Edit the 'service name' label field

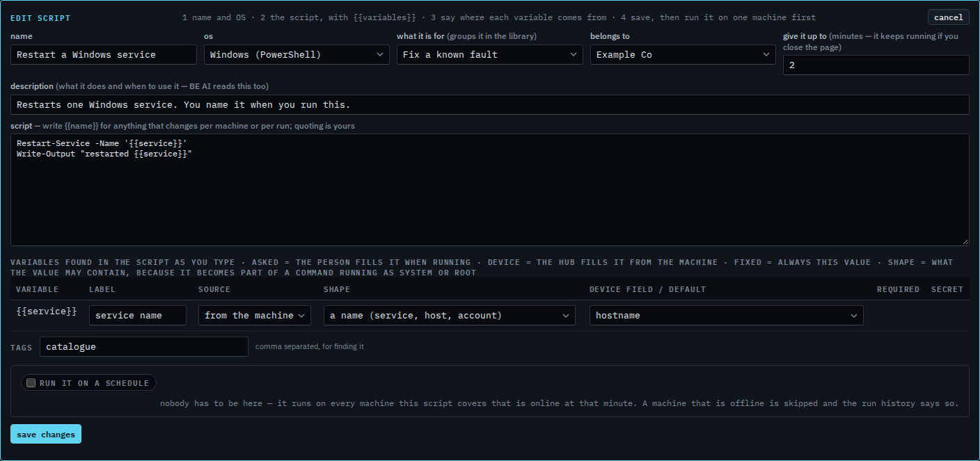click(x=138, y=315)
